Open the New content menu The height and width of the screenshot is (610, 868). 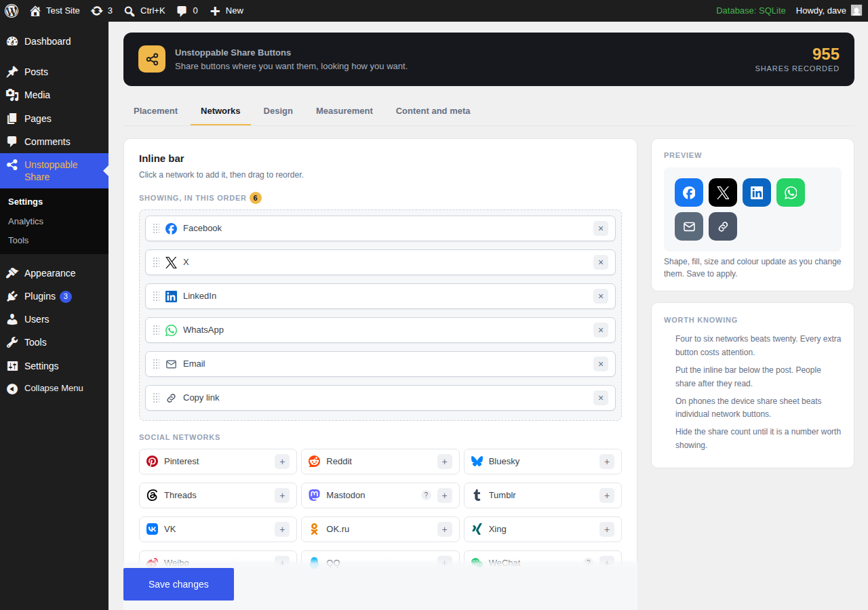pyautogui.click(x=226, y=11)
